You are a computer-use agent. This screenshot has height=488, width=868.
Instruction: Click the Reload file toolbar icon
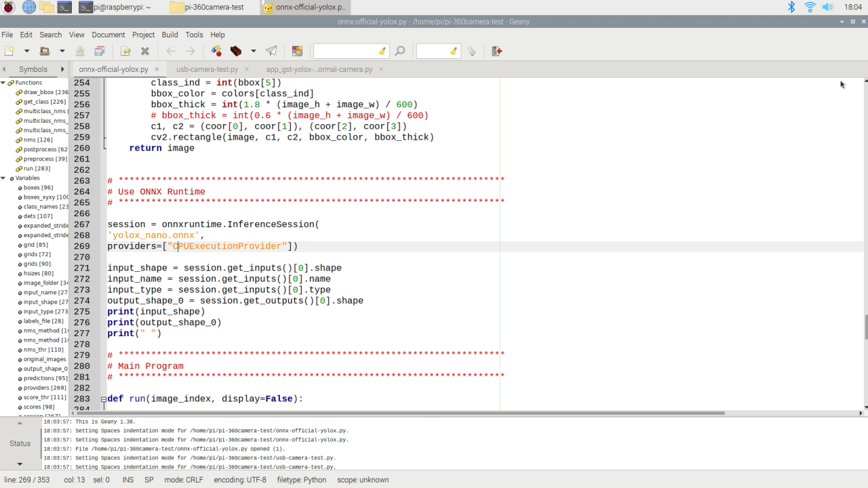click(125, 51)
